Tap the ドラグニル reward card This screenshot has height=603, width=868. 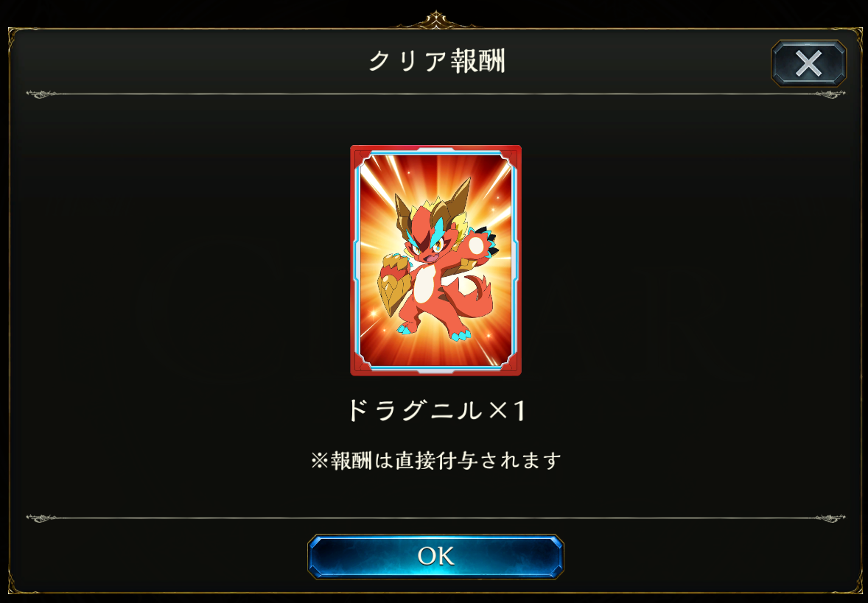pos(435,261)
